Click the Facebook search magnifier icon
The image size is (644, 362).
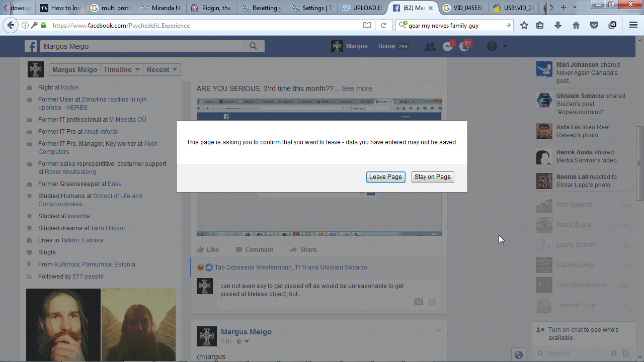click(x=253, y=46)
